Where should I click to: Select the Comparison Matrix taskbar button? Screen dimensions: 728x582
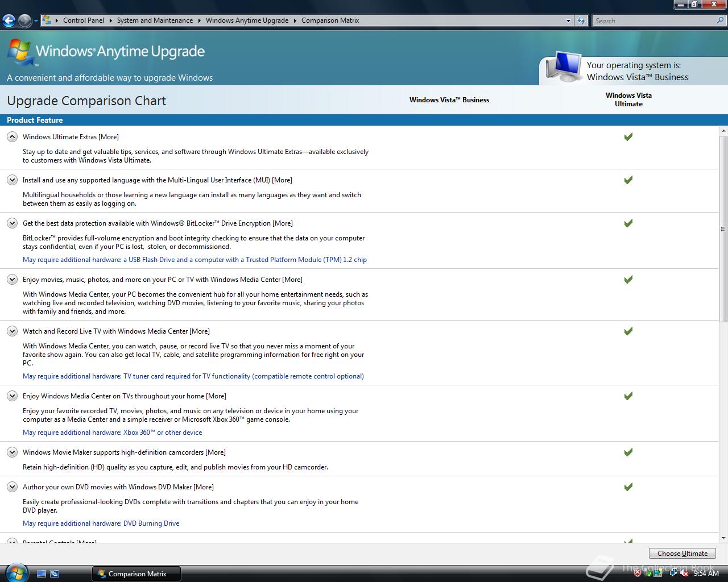(136, 574)
